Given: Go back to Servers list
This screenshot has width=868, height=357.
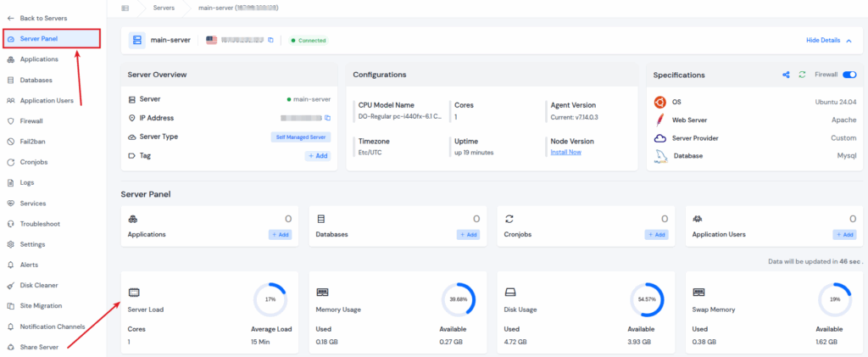Looking at the screenshot, I should coord(37,19).
